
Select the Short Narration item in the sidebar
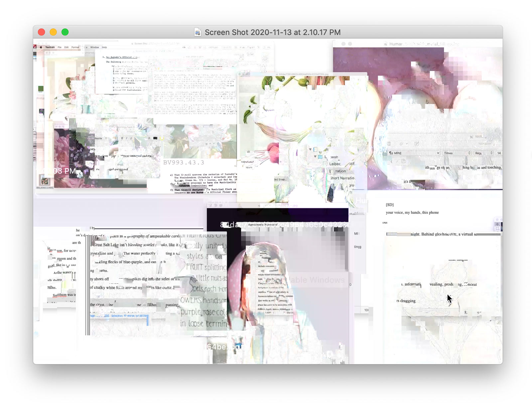pyautogui.click(x=342, y=178)
